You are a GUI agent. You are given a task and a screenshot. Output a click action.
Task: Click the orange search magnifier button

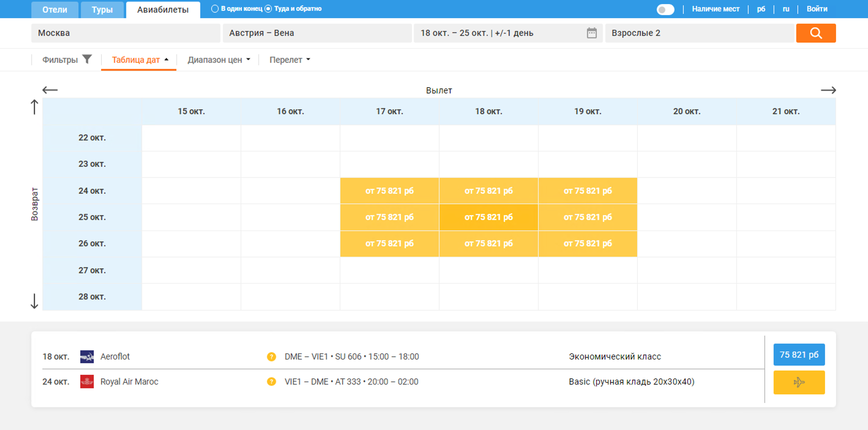point(815,33)
